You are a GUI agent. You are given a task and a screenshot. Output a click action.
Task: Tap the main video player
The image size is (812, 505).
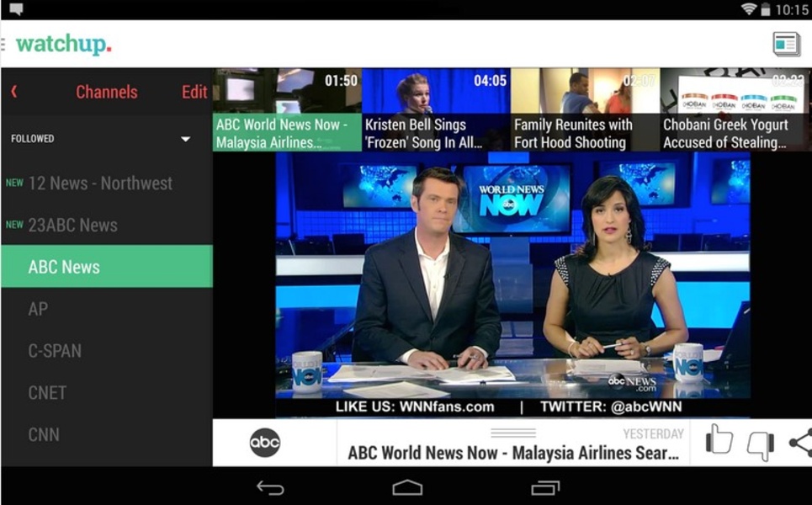coord(512,284)
